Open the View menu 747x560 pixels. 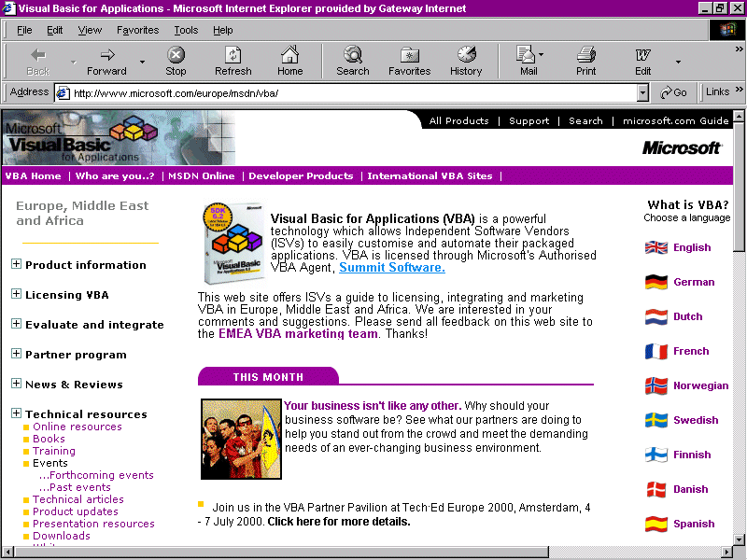point(90,30)
